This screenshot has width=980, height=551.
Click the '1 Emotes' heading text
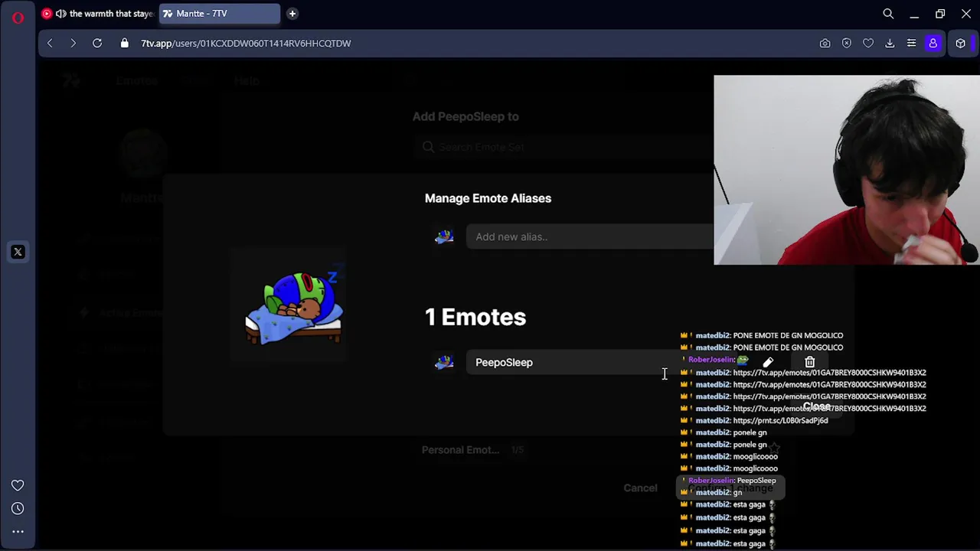[x=475, y=317]
